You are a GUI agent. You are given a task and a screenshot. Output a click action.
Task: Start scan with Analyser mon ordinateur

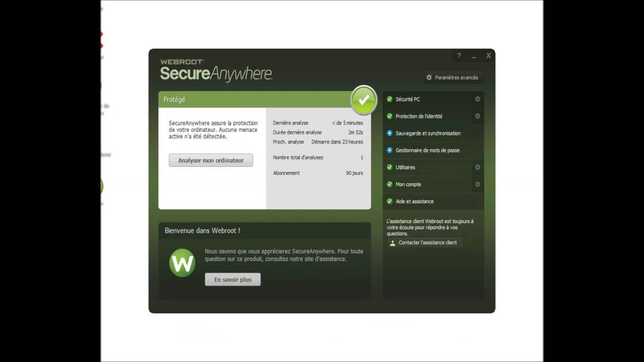coord(211,160)
